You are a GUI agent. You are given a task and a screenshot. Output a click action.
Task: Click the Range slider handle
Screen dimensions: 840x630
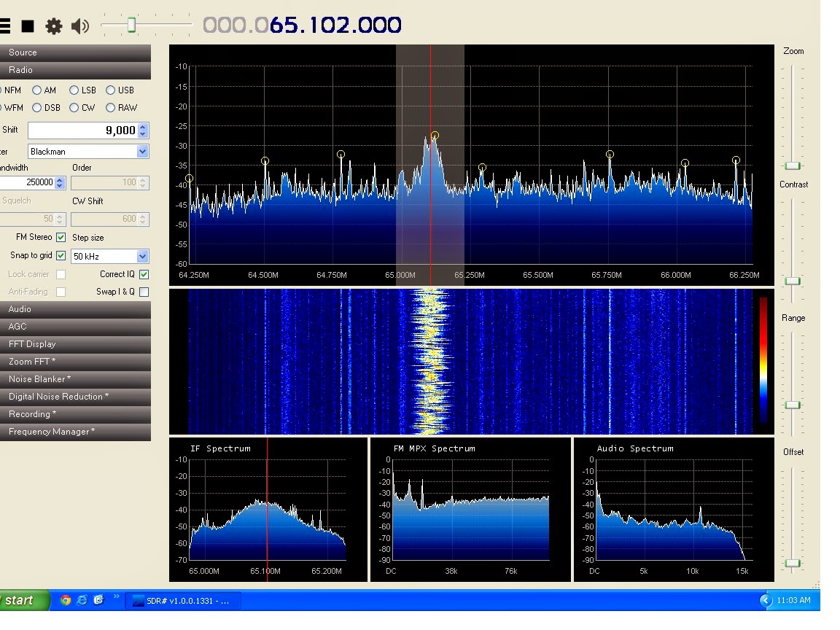[x=793, y=405]
